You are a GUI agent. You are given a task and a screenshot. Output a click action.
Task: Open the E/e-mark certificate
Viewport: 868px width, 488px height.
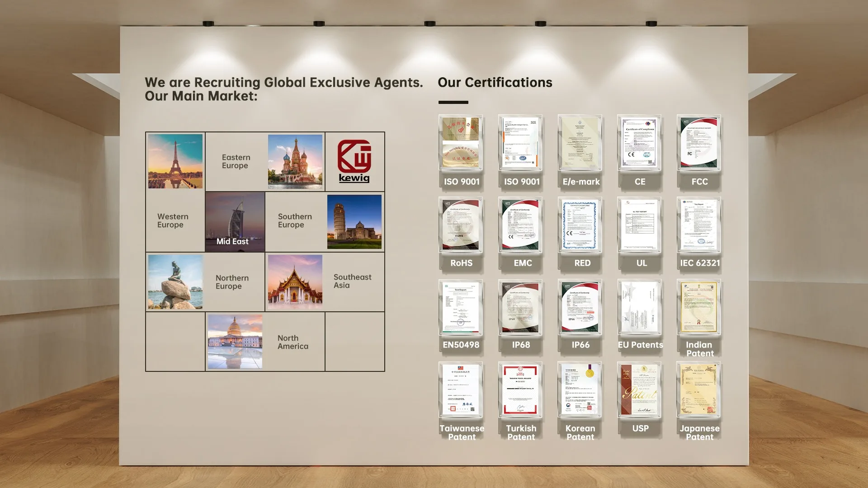pyautogui.click(x=580, y=143)
